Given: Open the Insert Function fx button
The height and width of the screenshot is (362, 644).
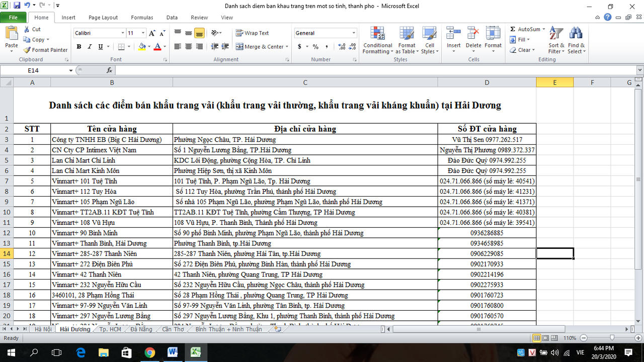Looking at the screenshot, I should coord(110,70).
